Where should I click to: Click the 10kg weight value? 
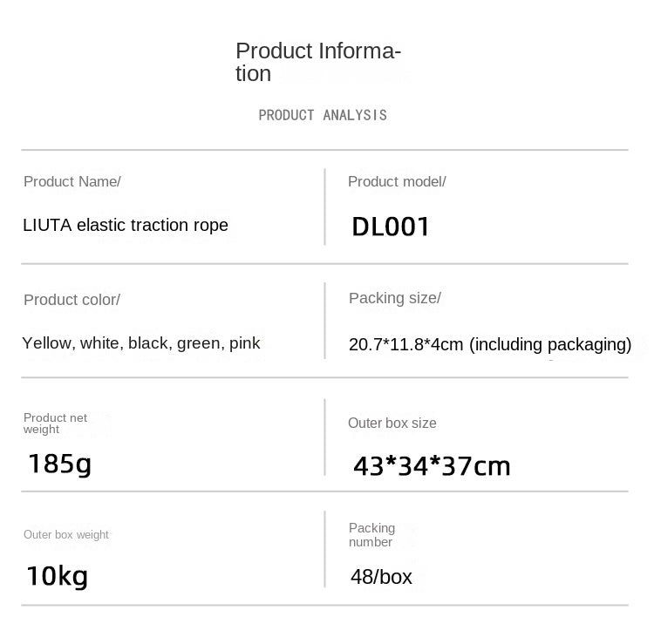point(58,576)
